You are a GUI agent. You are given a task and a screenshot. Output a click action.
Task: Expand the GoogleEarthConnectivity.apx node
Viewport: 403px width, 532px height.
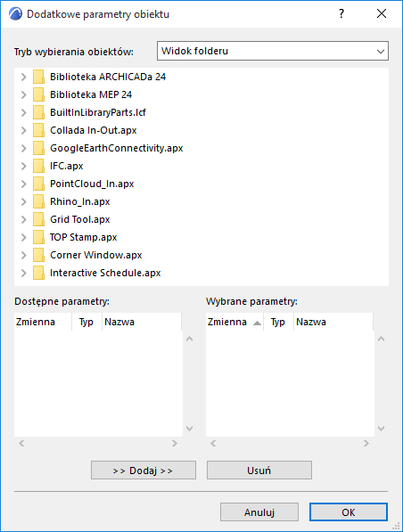click(24, 148)
